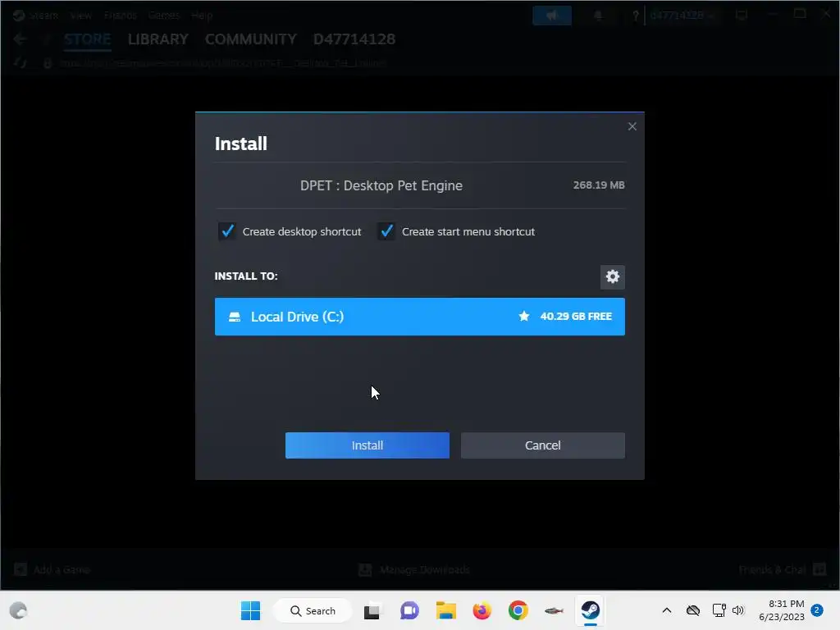840x630 pixels.
Task: Open the Chat app on taskbar
Action: pyautogui.click(x=409, y=610)
